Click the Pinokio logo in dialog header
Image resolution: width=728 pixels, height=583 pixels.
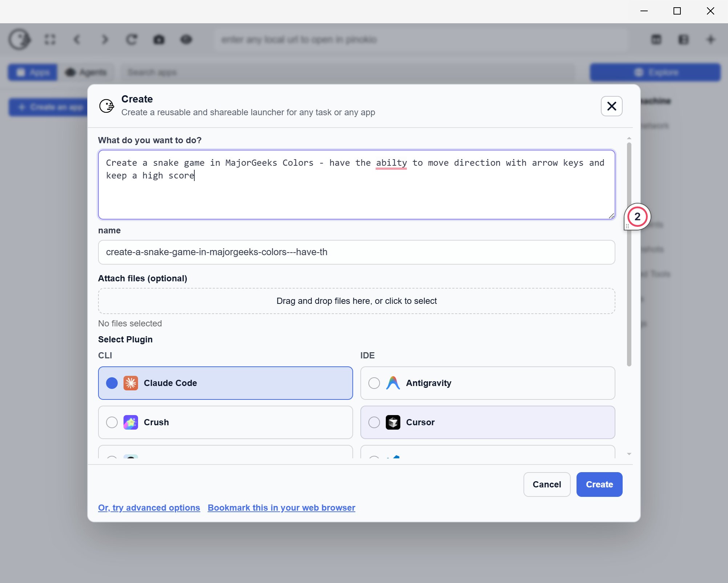[x=106, y=106]
